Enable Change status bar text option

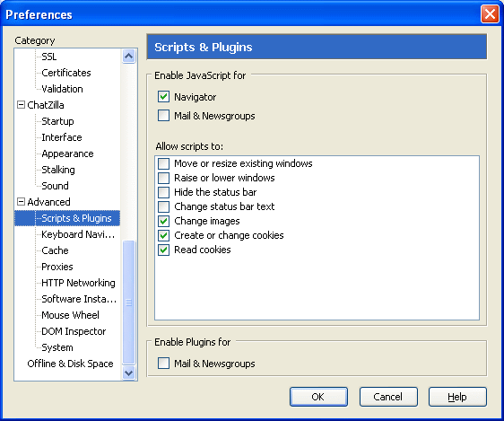click(163, 206)
